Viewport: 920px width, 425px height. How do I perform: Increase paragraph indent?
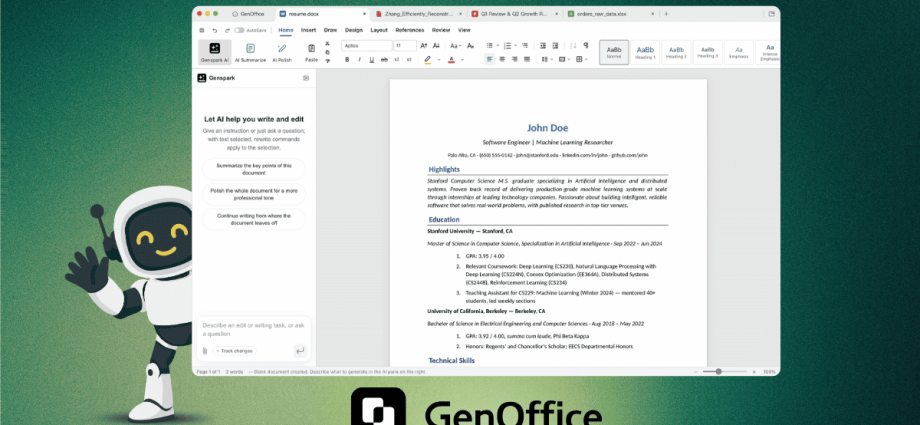click(555, 45)
